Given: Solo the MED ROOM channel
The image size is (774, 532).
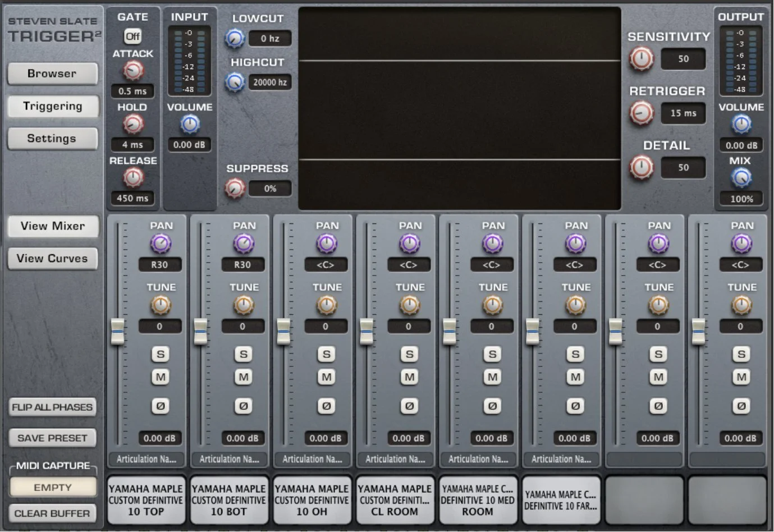Looking at the screenshot, I should 493,354.
